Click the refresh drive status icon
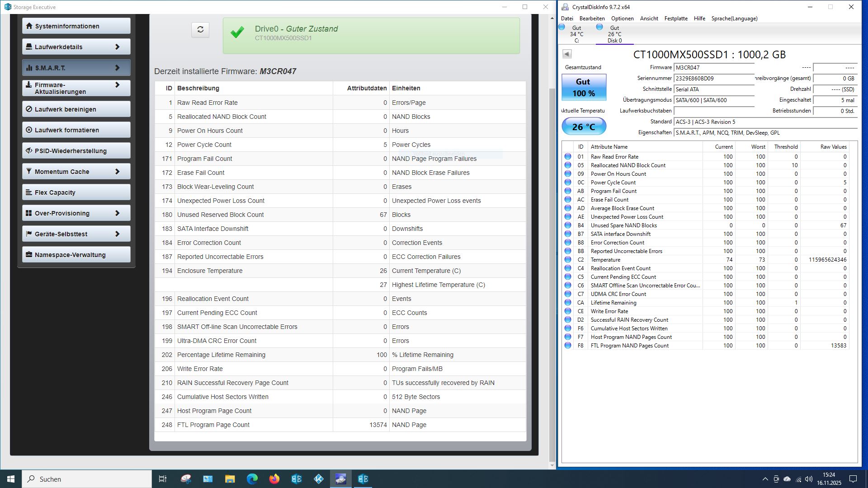The width and height of the screenshot is (868, 488). (200, 30)
